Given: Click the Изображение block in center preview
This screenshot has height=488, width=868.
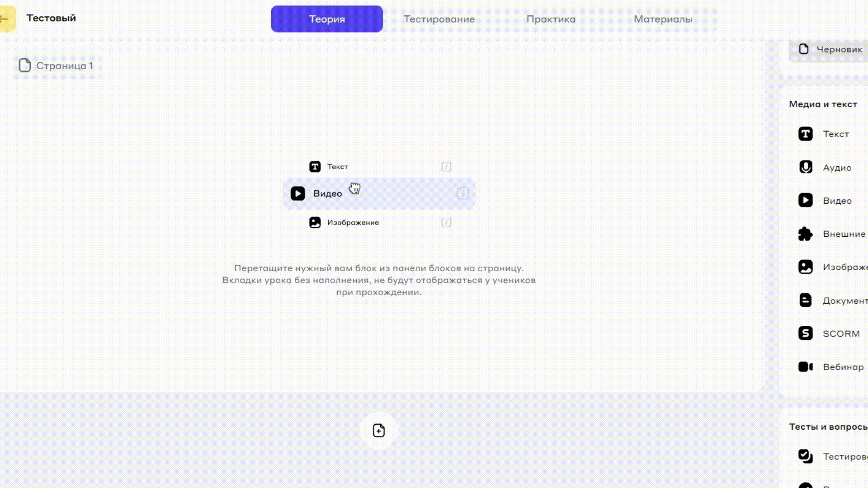Looking at the screenshot, I should coord(353,223).
